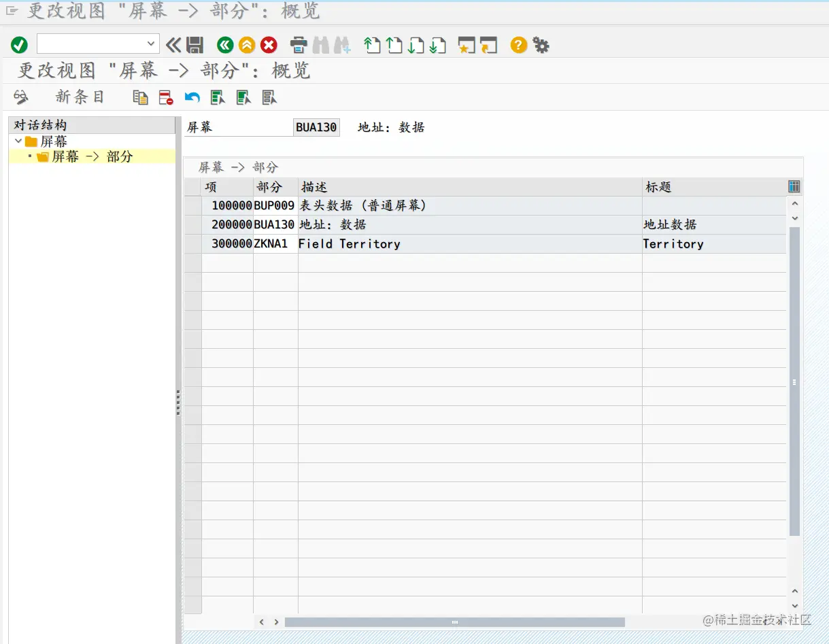Click the Print icon

point(299,46)
